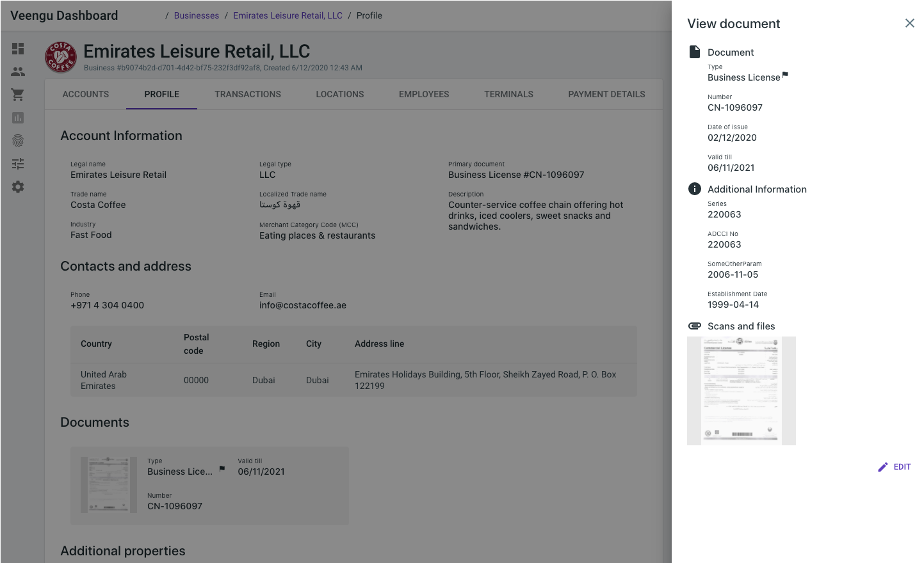Select the fingerprint icon in sidebar
This screenshot has height=563, width=924.
18,140
